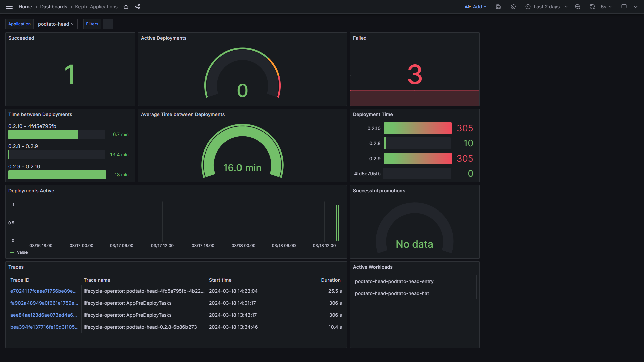Image resolution: width=644 pixels, height=362 pixels.
Task: Click the refresh/sync icon
Action: [x=592, y=7]
